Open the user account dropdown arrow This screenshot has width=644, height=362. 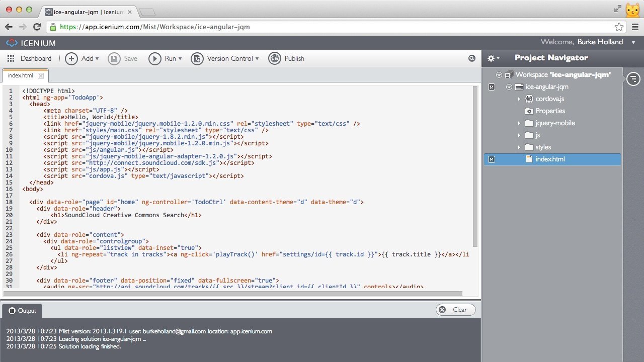[x=633, y=43]
